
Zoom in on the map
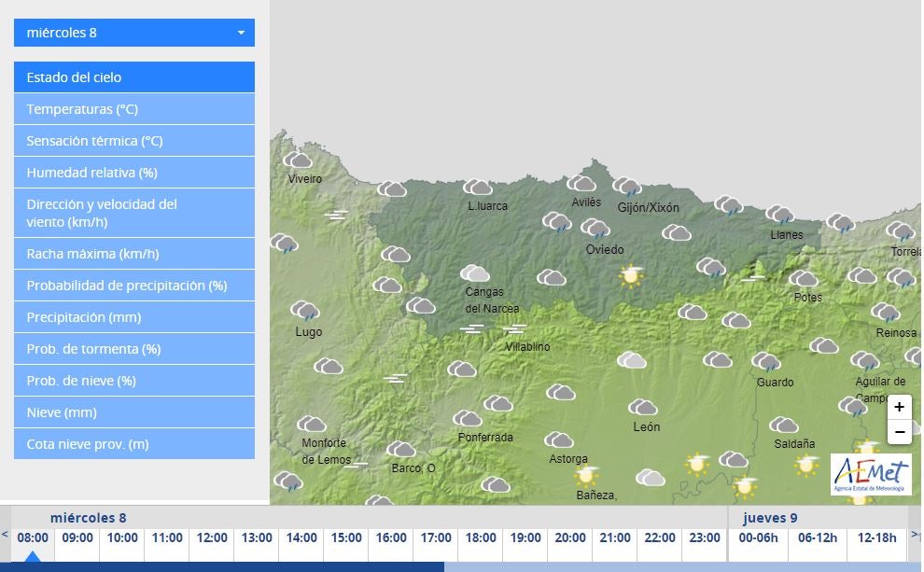point(899,407)
